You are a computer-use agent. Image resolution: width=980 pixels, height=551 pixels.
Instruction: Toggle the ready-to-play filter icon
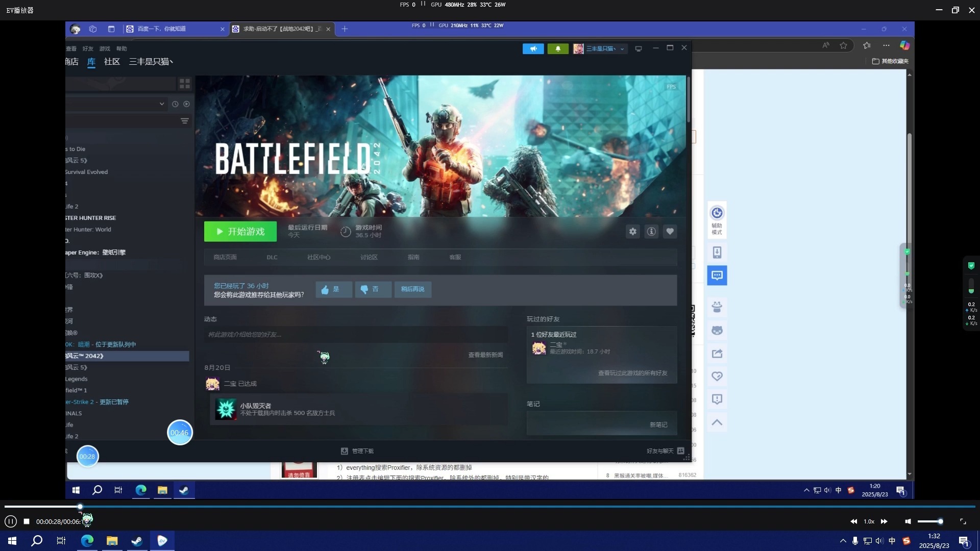click(187, 104)
